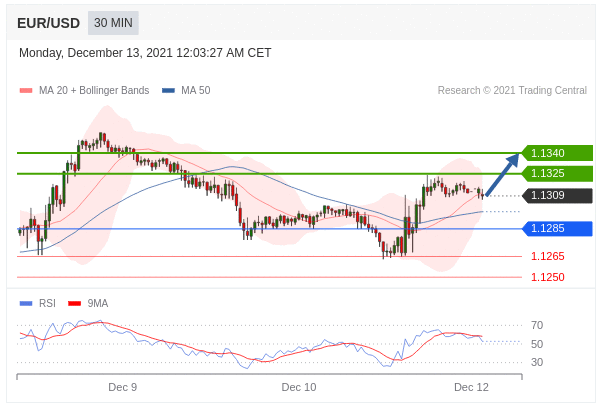Click the RSI legend blue swatch
The image size is (598, 405).
click(x=26, y=304)
